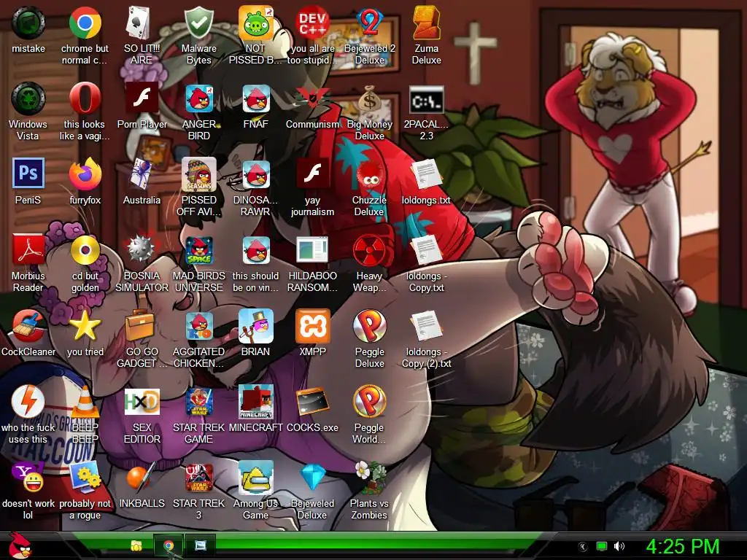
Task: Select the loldongs.txt file
Action: point(426,174)
